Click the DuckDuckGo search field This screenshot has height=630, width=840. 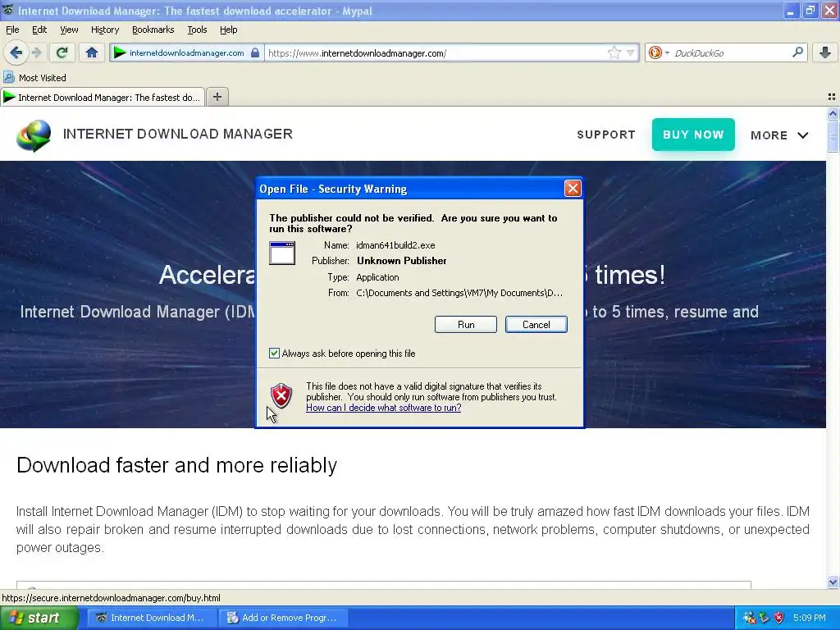pos(731,52)
